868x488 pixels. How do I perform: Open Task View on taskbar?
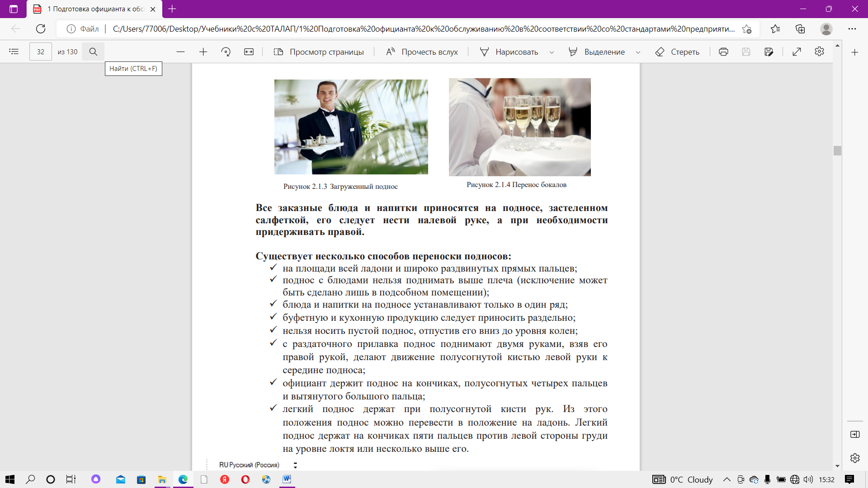click(x=71, y=479)
